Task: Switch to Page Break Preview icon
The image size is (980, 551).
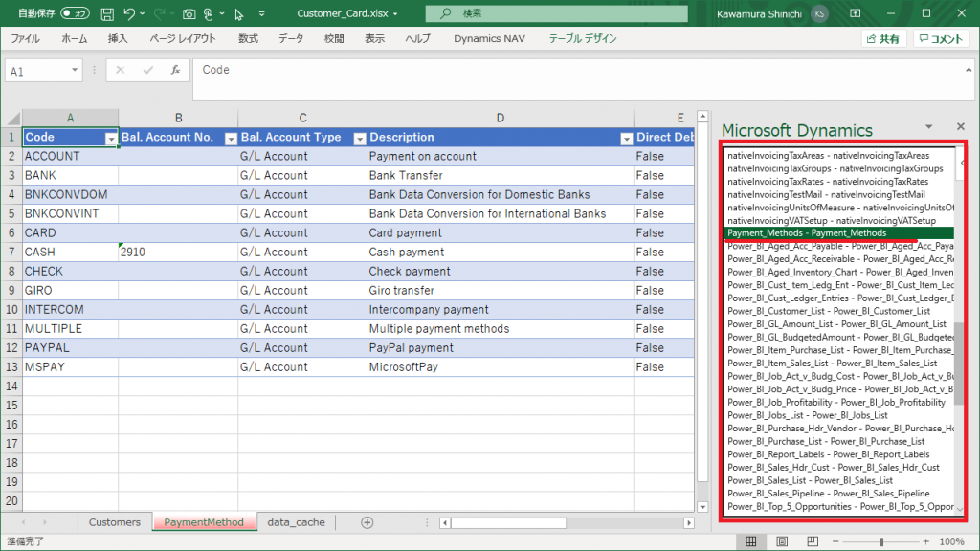Action: click(x=813, y=541)
